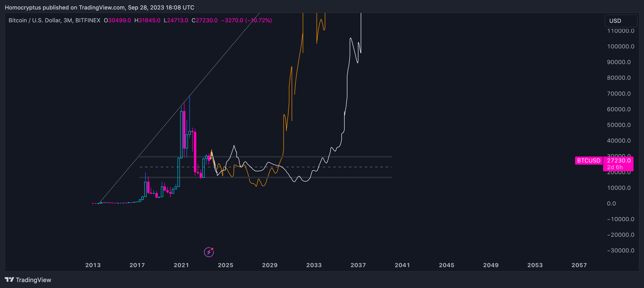The image size is (644, 288).
Task: Click the BTCUSD price label tag
Action: coord(588,160)
